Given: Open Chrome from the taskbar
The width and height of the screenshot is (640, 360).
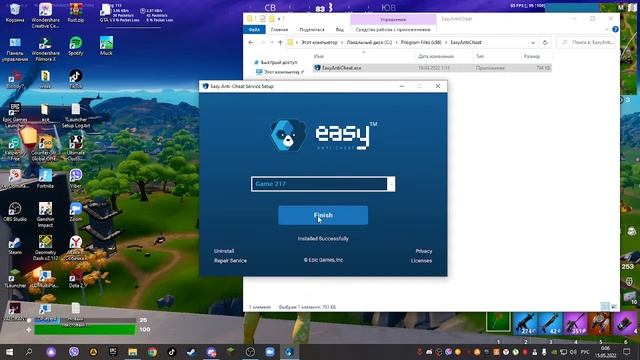Looking at the screenshot, I should click(152, 352).
